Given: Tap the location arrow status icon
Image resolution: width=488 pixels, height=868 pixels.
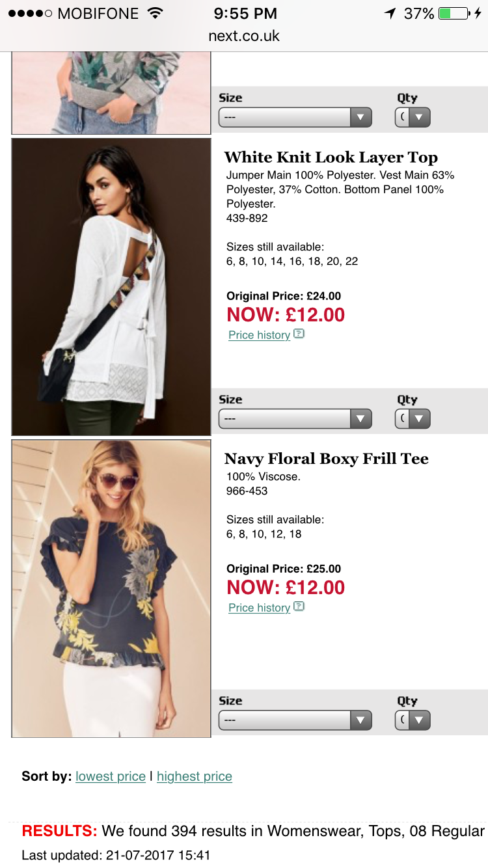Looking at the screenshot, I should coord(390,14).
